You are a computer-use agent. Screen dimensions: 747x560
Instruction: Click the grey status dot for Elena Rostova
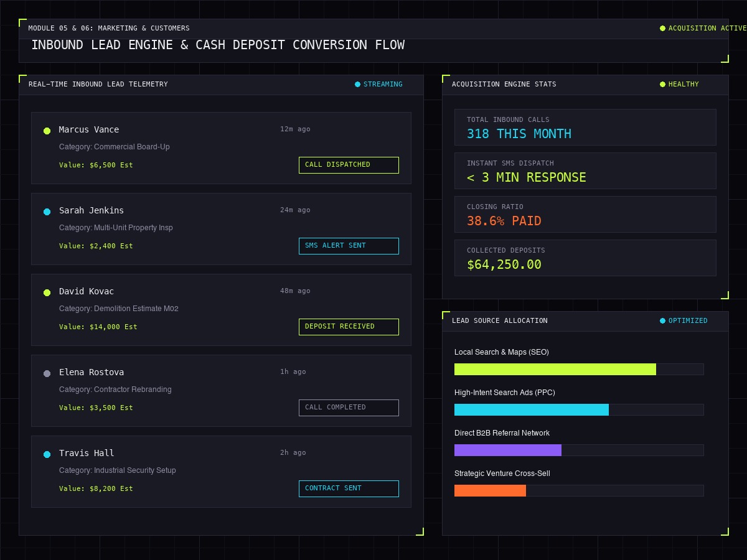point(47,373)
